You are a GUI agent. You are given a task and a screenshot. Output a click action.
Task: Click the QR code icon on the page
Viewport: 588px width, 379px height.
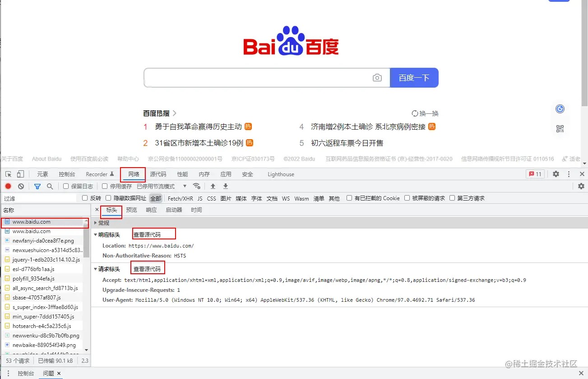point(560,129)
